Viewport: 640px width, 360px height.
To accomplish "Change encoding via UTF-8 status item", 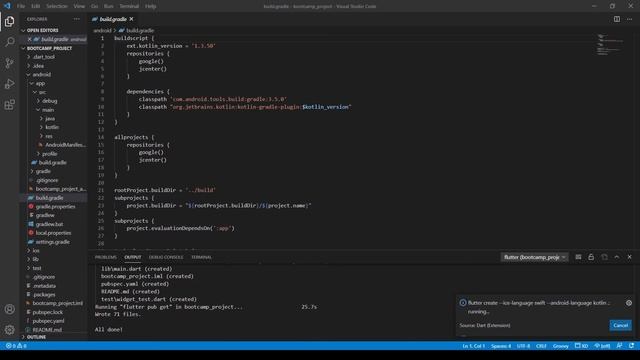I will tap(523, 346).
